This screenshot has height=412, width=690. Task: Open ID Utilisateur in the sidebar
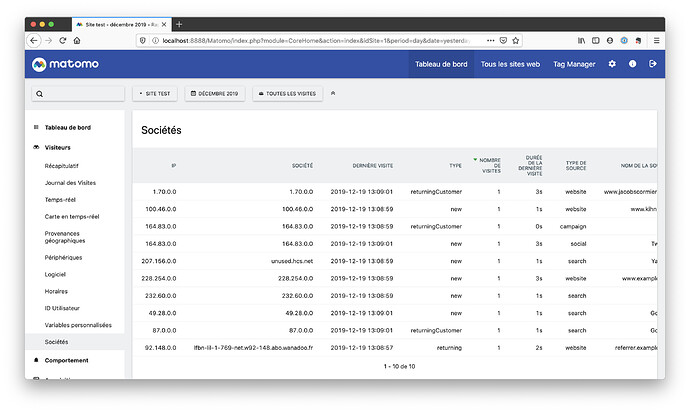coord(62,308)
